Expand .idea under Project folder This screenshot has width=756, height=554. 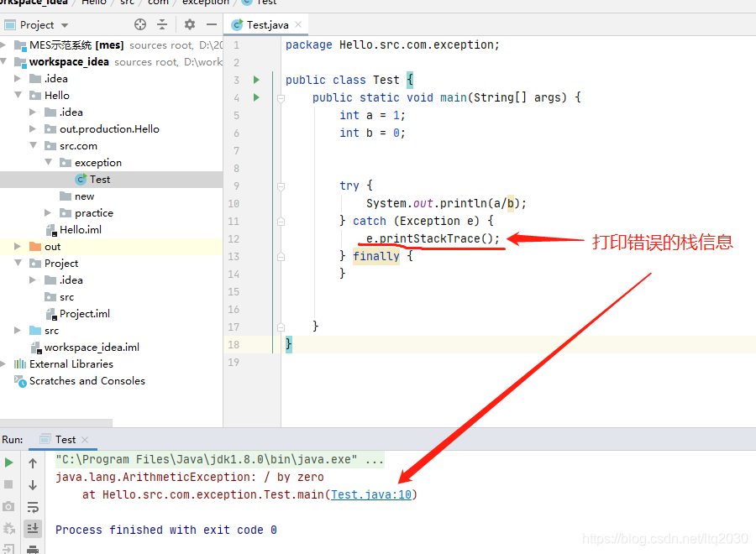(33, 280)
